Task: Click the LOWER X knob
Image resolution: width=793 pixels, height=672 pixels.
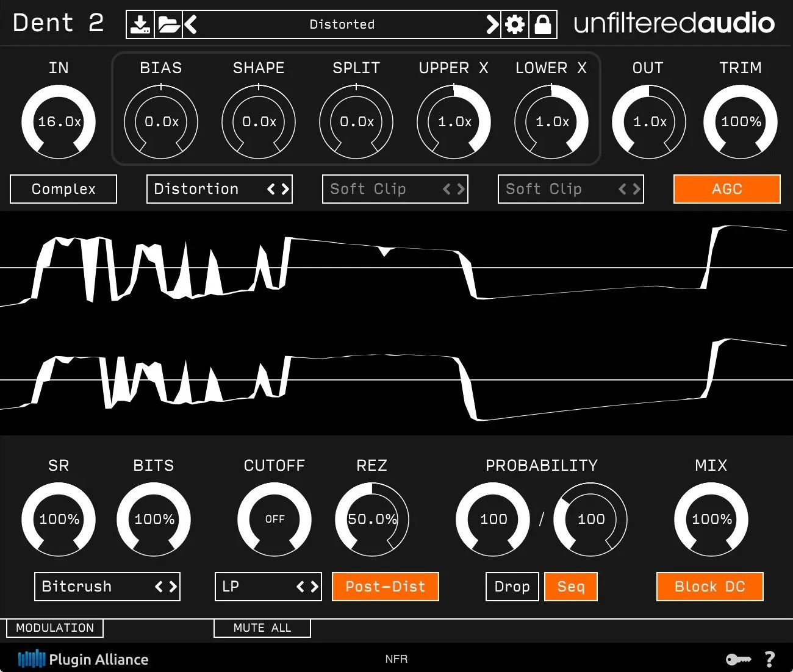Action: click(x=551, y=122)
